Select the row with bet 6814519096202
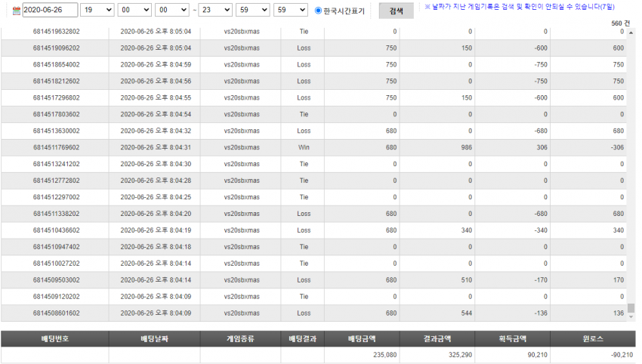The width and height of the screenshot is (642, 364). point(313,48)
